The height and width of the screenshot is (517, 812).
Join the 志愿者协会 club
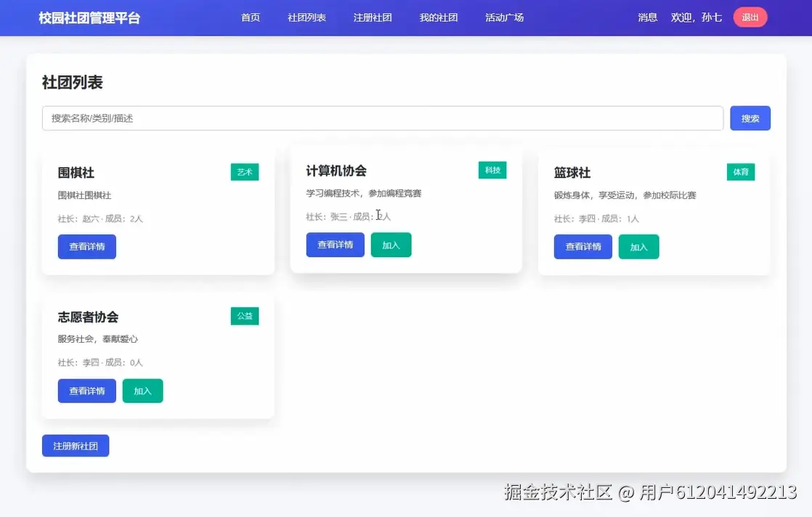click(x=142, y=391)
